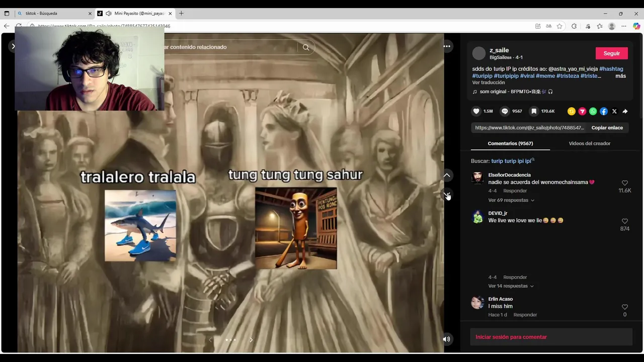Switch to the Mini Payasito browser tab

(x=135, y=13)
